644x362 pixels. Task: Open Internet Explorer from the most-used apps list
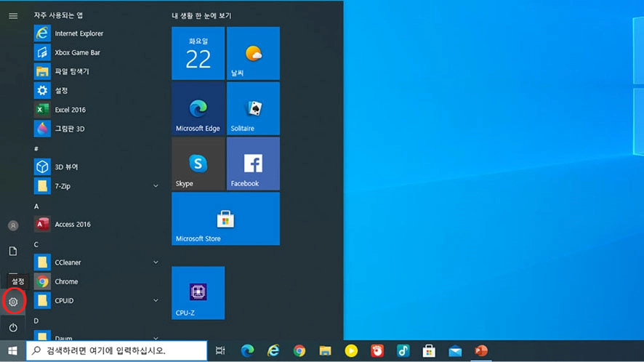click(x=97, y=33)
